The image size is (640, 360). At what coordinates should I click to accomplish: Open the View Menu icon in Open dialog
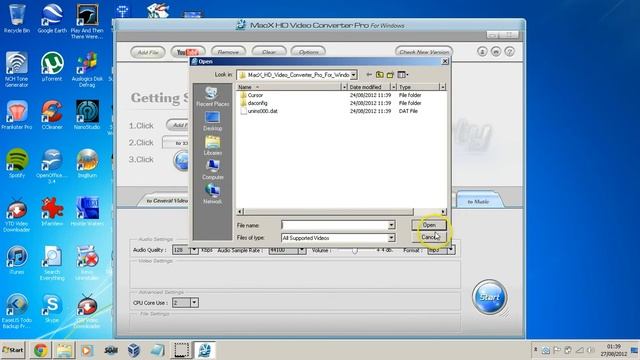(403, 75)
